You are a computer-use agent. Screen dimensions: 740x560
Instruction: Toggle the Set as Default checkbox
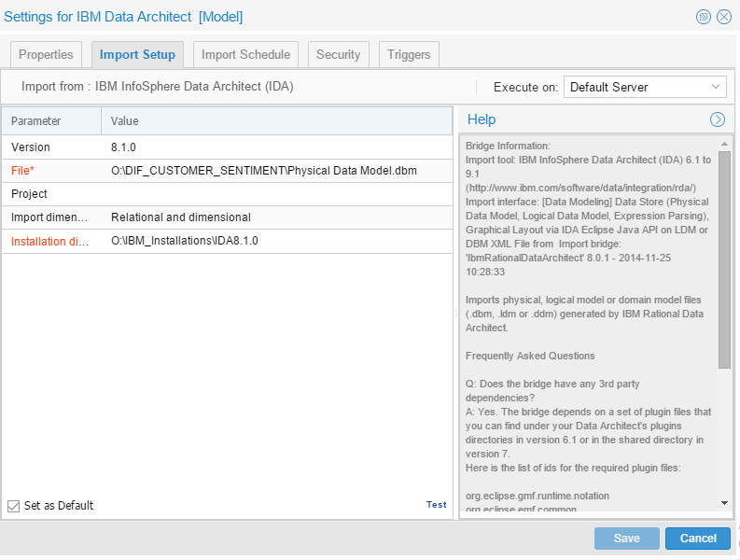tap(14, 506)
